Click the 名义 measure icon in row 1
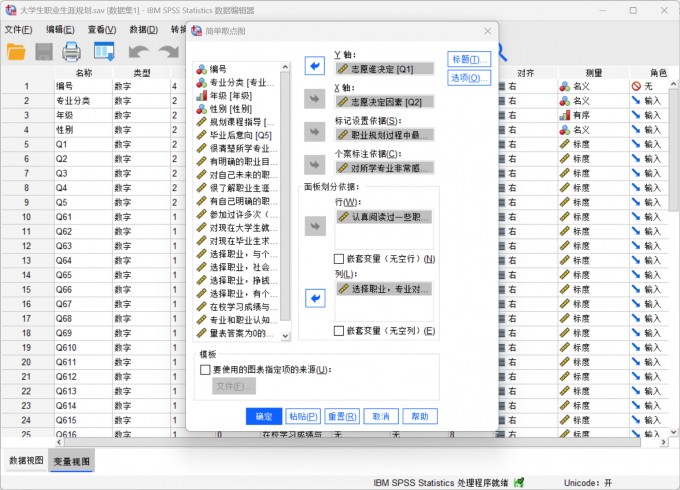This screenshot has width=680, height=490. point(565,87)
